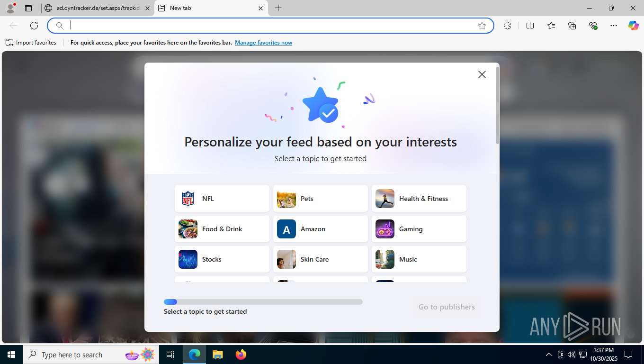Click the taskbar search box
This screenshot has height=364, width=644.
[91, 355]
